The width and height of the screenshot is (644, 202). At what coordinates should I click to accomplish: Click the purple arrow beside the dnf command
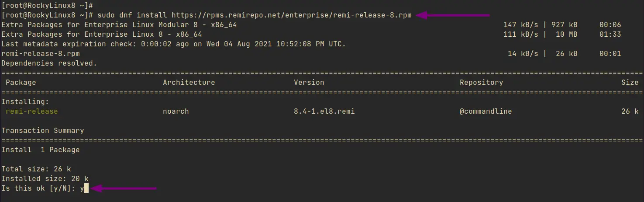452,15
